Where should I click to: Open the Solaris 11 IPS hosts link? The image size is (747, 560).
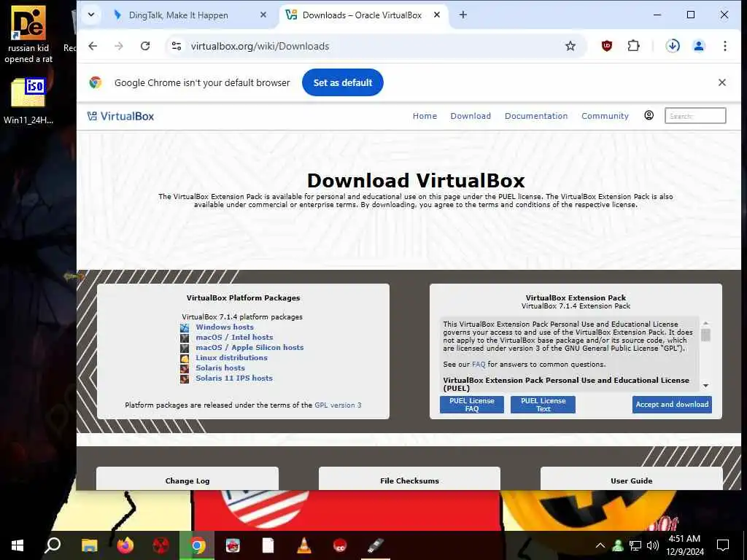tap(234, 378)
